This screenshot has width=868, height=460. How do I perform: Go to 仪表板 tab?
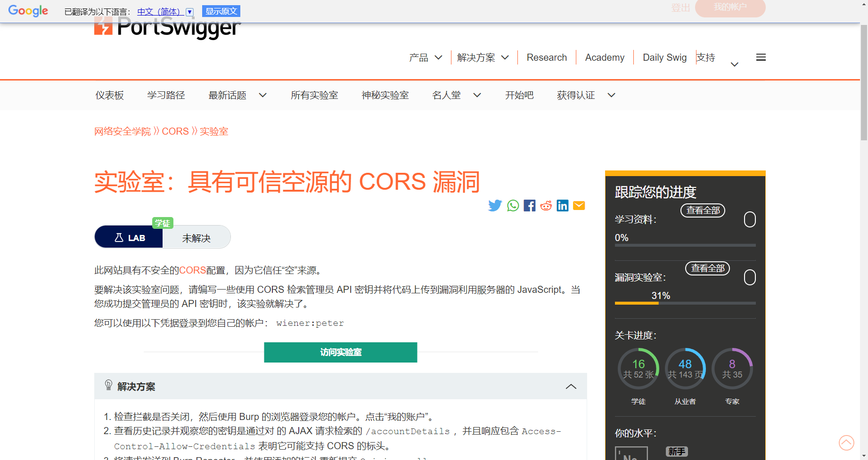(109, 95)
